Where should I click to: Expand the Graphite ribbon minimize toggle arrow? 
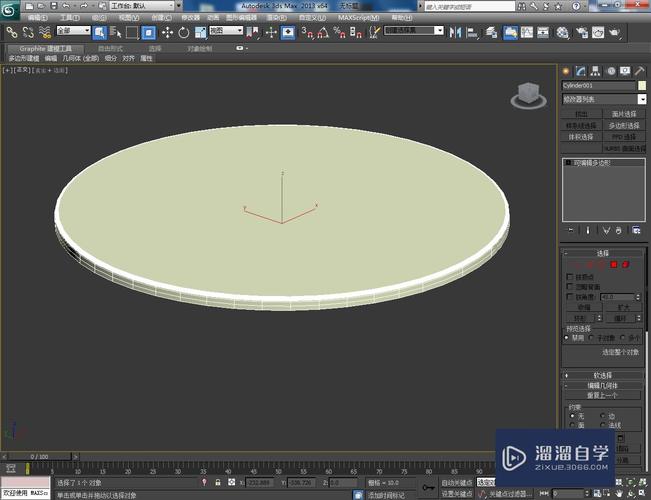pos(242,48)
